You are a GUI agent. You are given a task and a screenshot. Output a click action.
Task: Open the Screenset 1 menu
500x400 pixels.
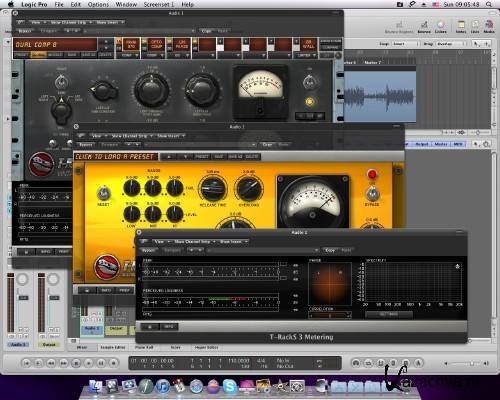tap(159, 4)
